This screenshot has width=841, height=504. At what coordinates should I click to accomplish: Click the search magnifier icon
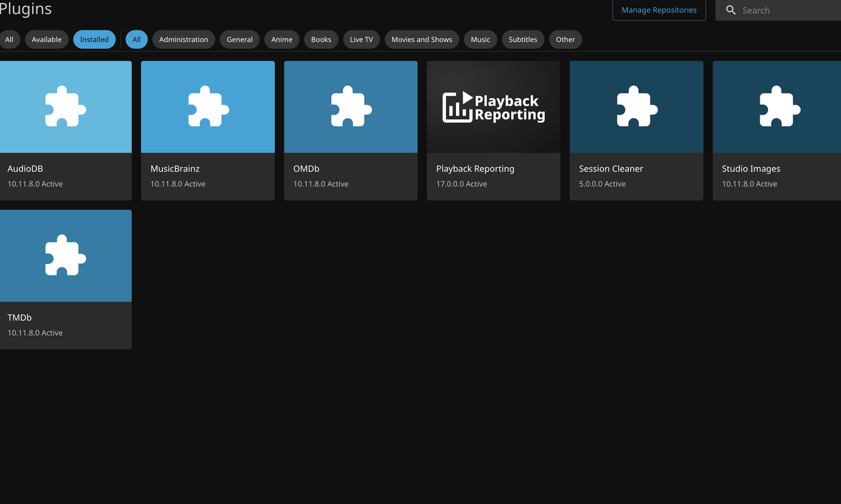[731, 11]
